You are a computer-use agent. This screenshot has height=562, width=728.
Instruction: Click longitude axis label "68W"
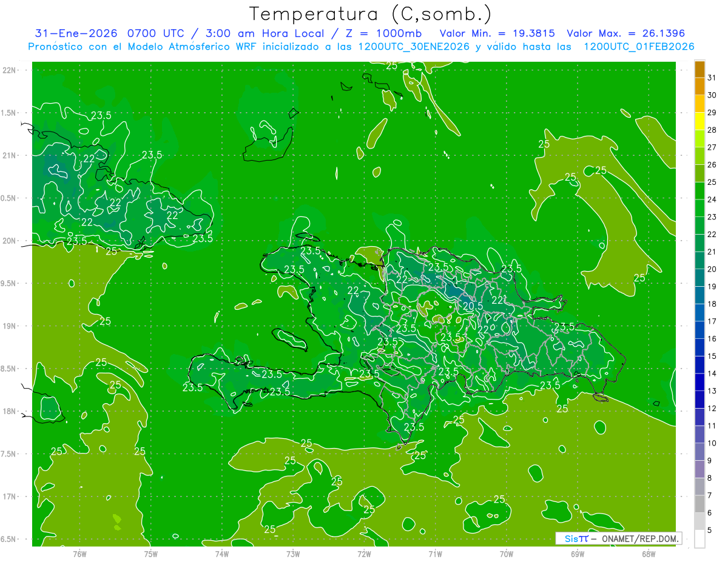click(x=649, y=554)
